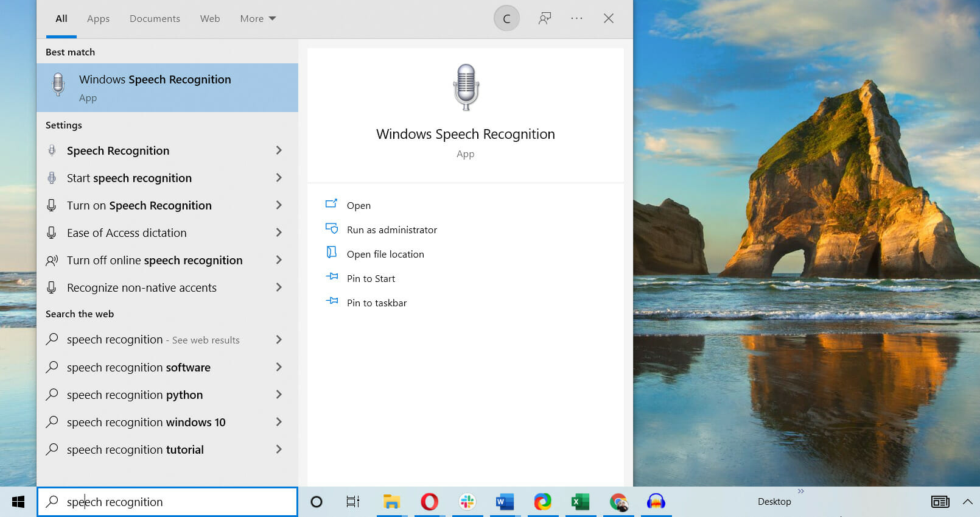Open the More filter dropdown
980x517 pixels.
[x=258, y=19]
